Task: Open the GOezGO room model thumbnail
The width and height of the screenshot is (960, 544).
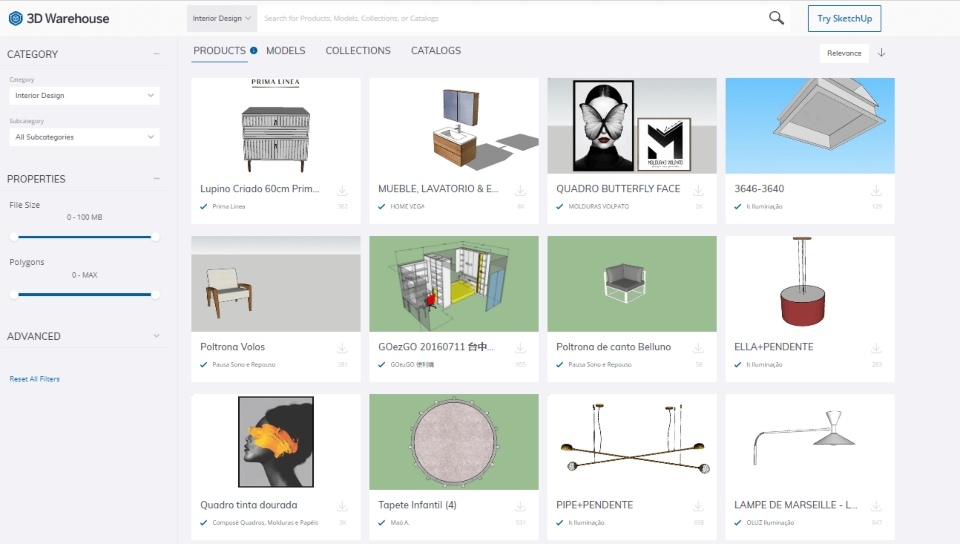Action: [454, 284]
